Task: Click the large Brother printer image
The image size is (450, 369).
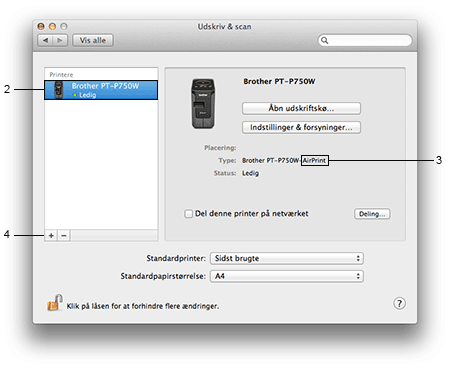Action: point(203,104)
